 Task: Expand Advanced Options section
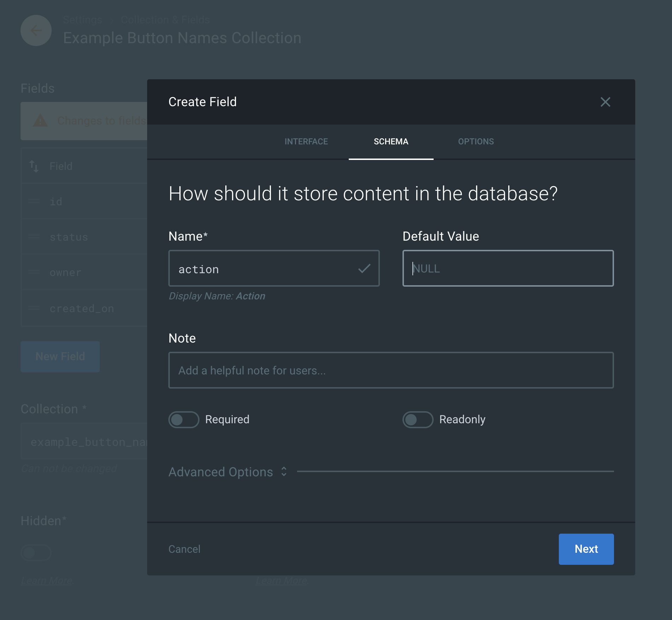tap(228, 472)
